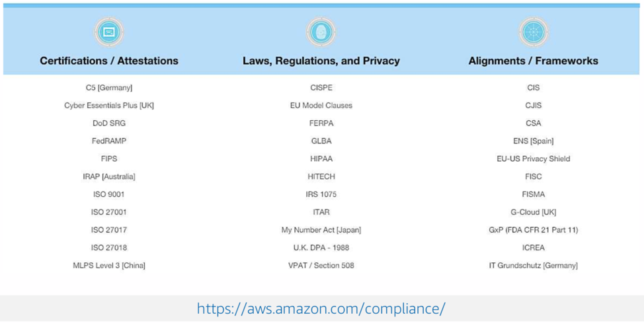Click the HIPAA list item
The height and width of the screenshot is (323, 644).
pos(321,159)
